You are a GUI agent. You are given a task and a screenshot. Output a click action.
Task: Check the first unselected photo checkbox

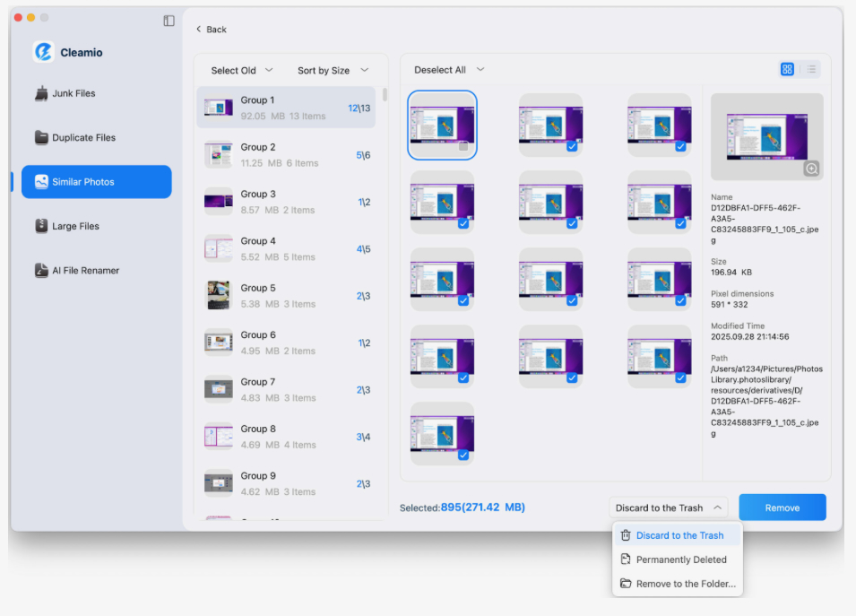(463, 146)
